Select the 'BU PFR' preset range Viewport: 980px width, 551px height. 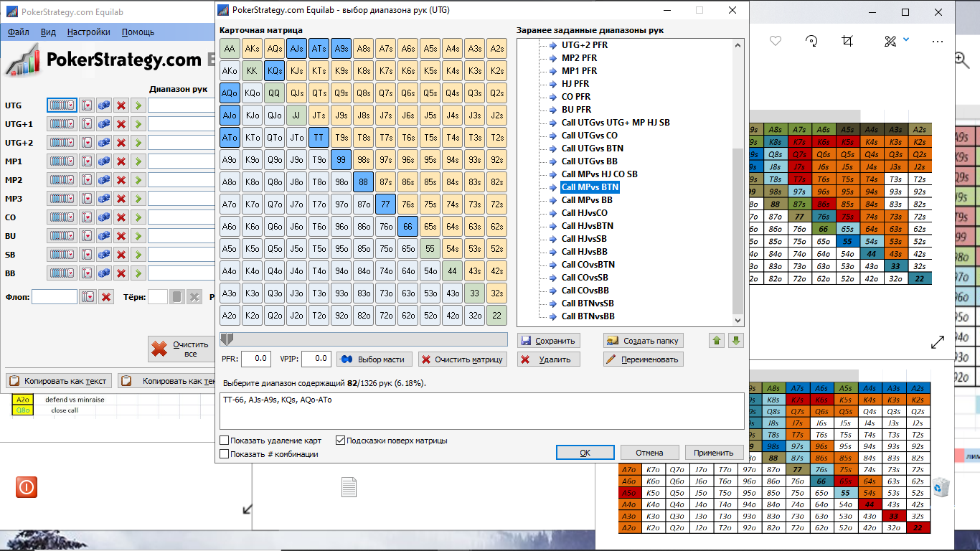pyautogui.click(x=576, y=110)
